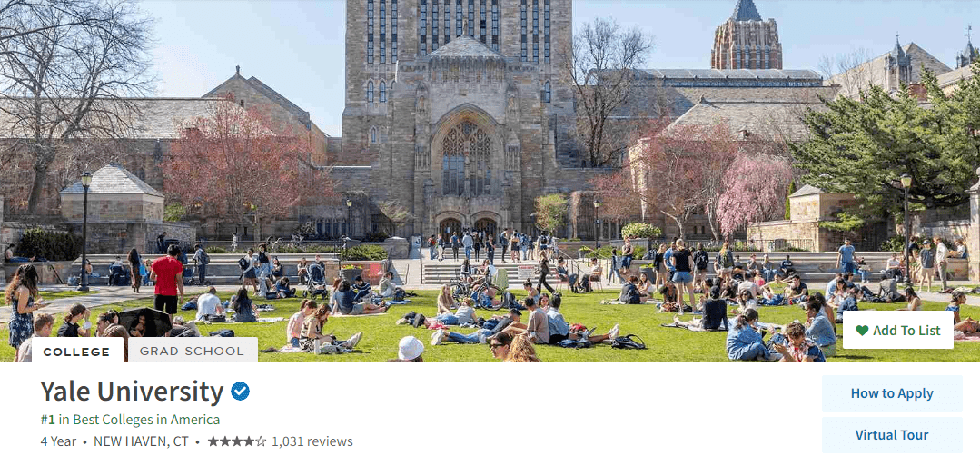Click the 4 Year label
The width and height of the screenshot is (980, 466).
click(x=58, y=441)
